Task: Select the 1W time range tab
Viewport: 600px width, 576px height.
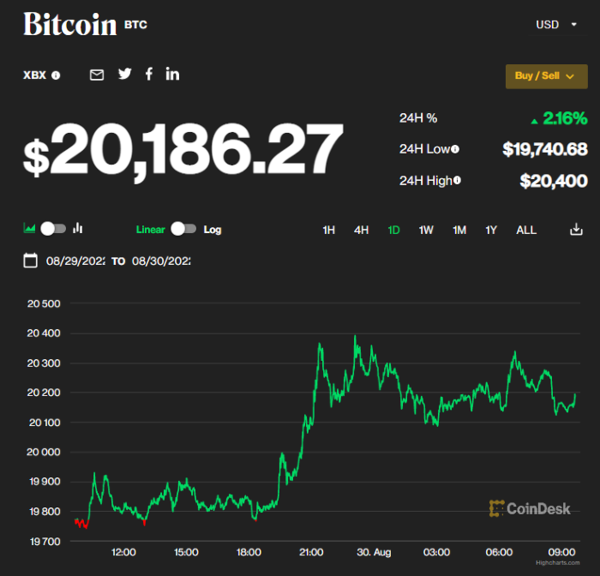Action: [426, 230]
